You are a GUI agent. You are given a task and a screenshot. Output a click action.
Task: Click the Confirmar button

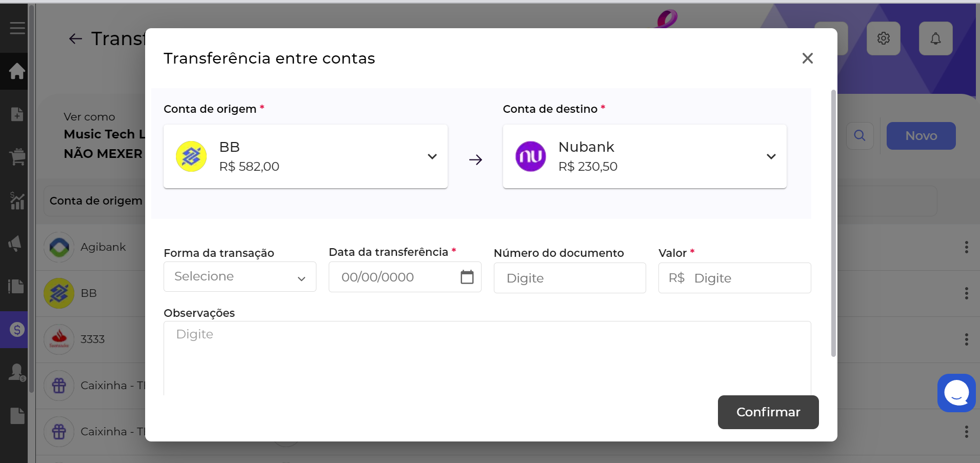click(x=768, y=412)
